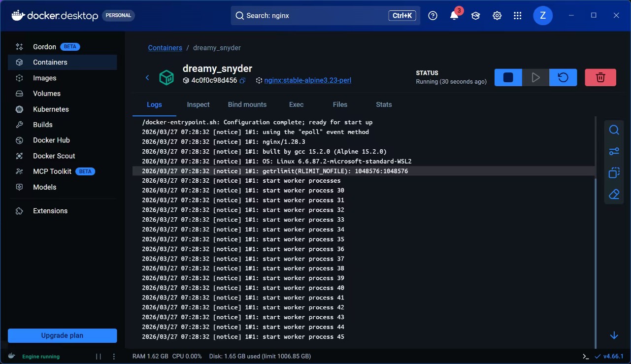Open the terminal from status bar

(x=586, y=356)
